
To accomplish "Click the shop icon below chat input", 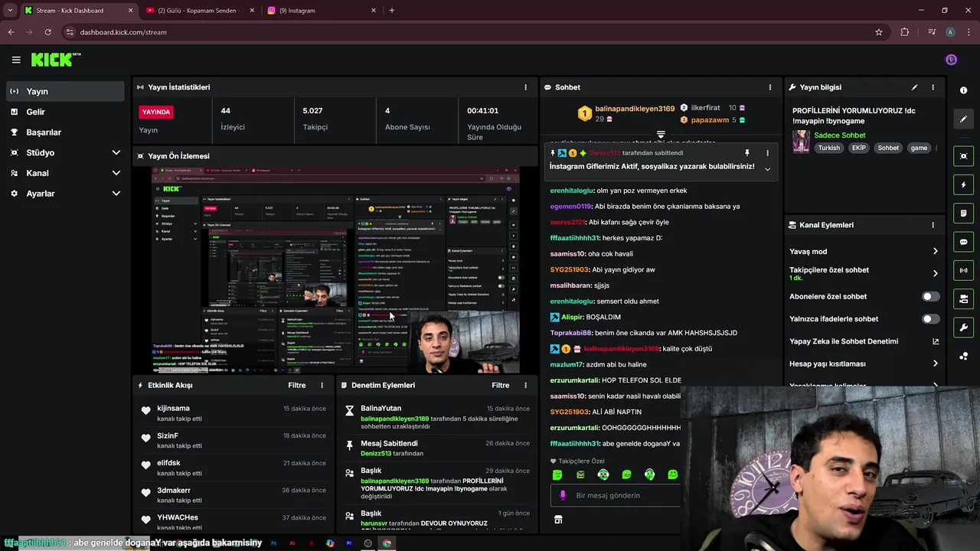I will pos(558,520).
